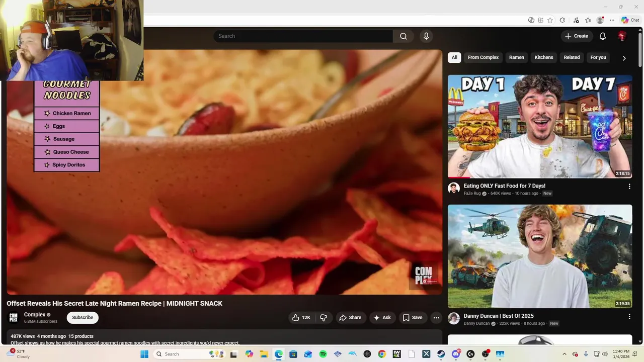
Task: Open Edge split screen icon
Action: click(x=541, y=20)
